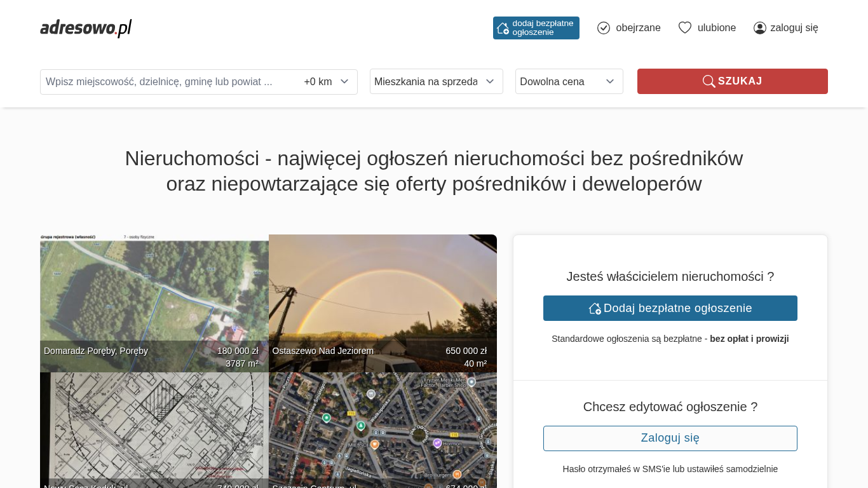The image size is (868, 488).
Task: Open the Ostaszewo Nad Jeziorem rainbow listing
Action: tap(383, 299)
